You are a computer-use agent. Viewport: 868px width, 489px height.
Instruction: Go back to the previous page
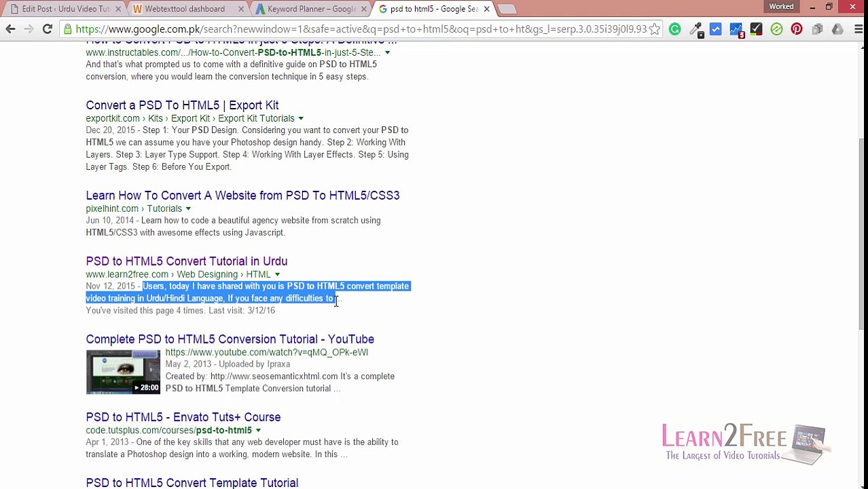10,29
